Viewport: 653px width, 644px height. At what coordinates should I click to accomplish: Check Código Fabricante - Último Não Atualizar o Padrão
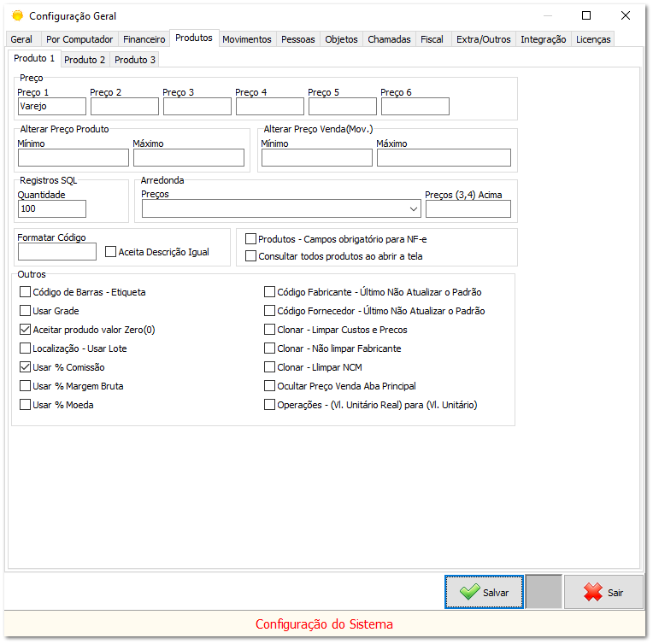point(269,292)
